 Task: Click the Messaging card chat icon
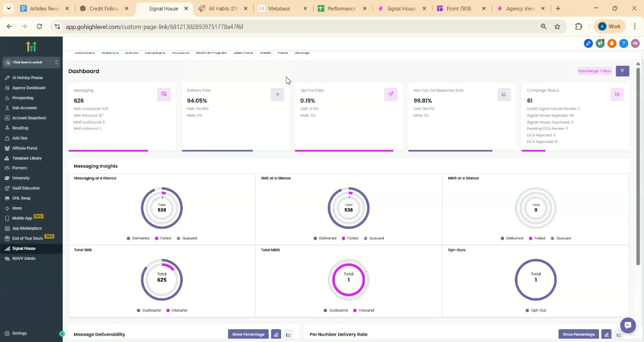[x=164, y=94]
